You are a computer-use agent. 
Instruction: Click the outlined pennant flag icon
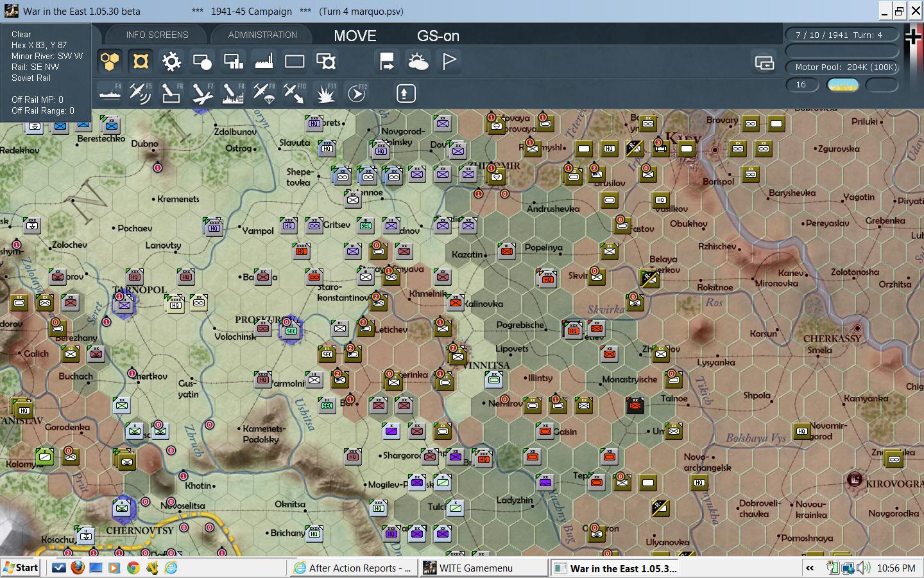coord(449,62)
